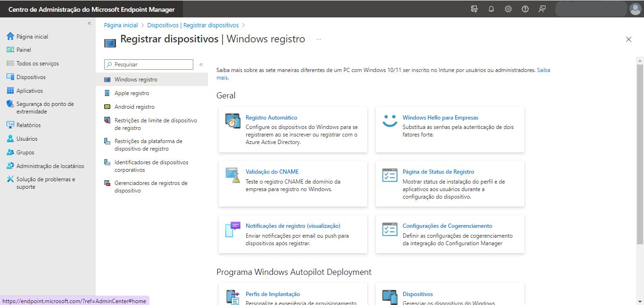Screen dimensions: 644x305
Task: Click the Administração de locatários icon
Action: 10,166
